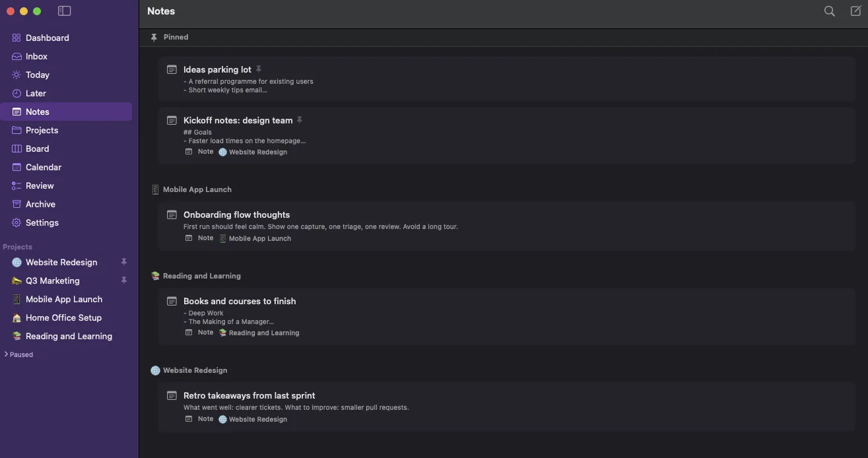Open the Website Redesign tag on Kickoff notes
Viewport: 868px width, 458px height.
[x=253, y=152]
